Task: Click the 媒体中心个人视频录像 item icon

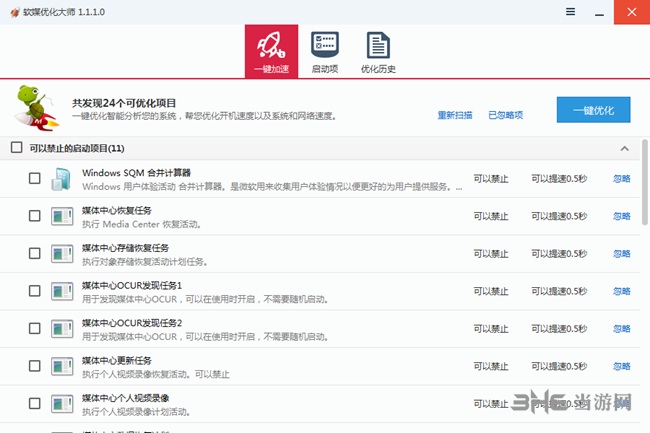Action: click(x=62, y=404)
